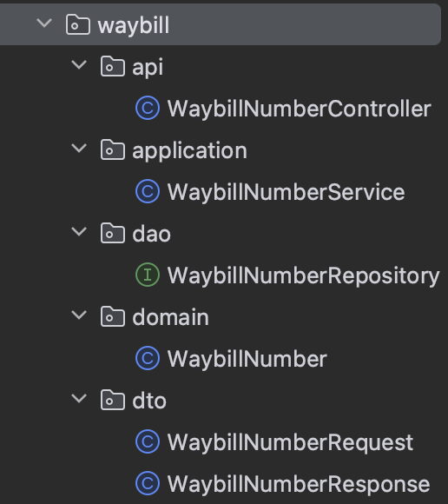Select the api folder label

pyautogui.click(x=148, y=68)
